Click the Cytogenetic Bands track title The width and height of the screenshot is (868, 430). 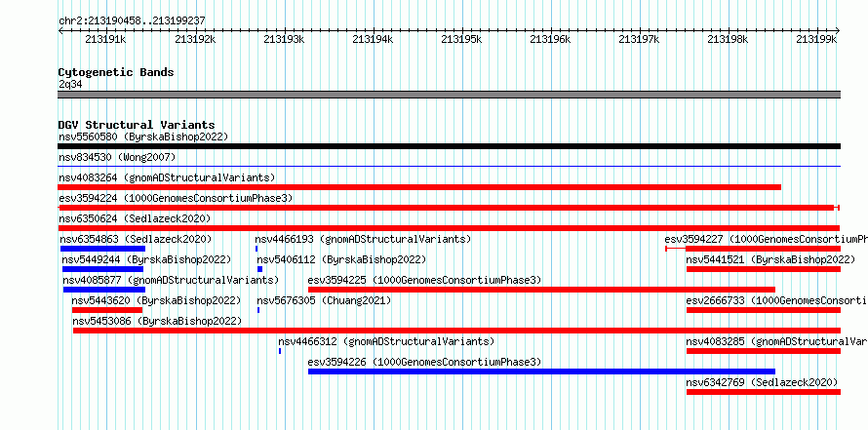pos(116,72)
